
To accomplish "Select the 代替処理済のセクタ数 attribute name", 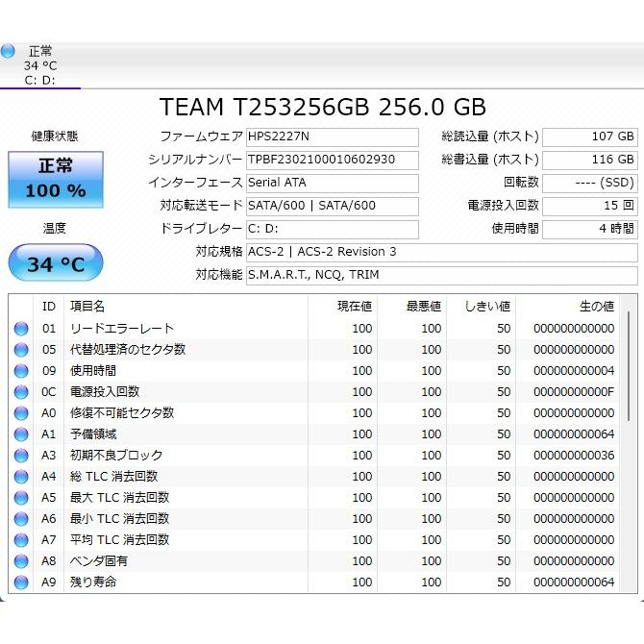I will (x=128, y=350).
